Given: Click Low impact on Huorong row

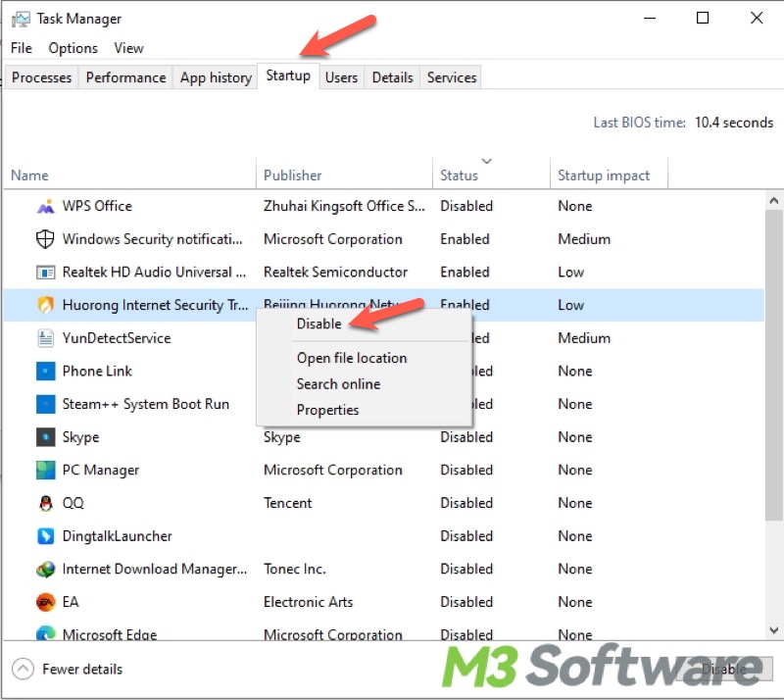Looking at the screenshot, I should pos(570,305).
